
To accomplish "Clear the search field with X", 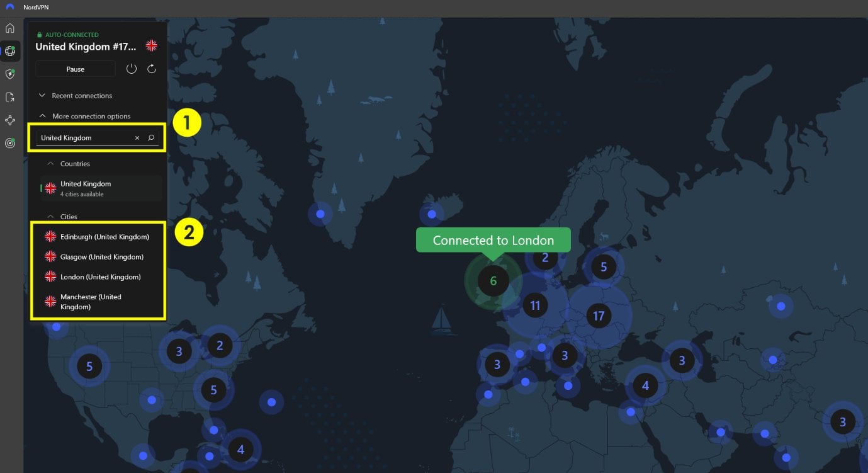I will pos(137,138).
